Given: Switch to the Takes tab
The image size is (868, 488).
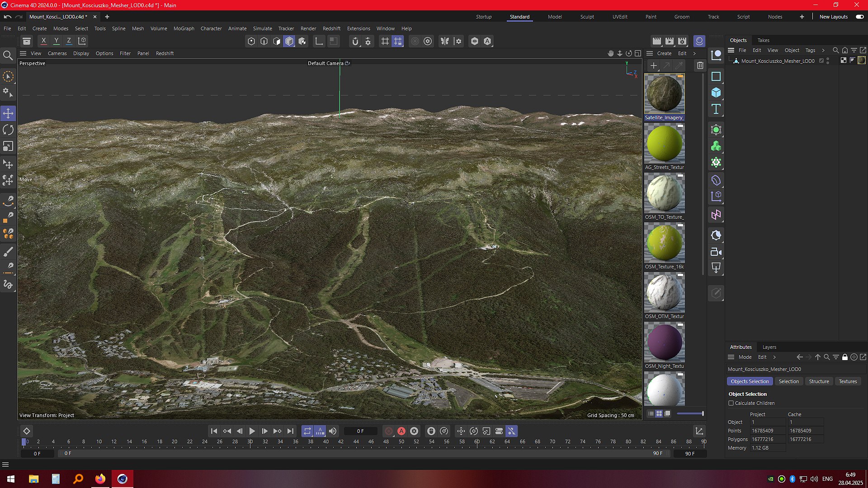Looking at the screenshot, I should pos(763,40).
